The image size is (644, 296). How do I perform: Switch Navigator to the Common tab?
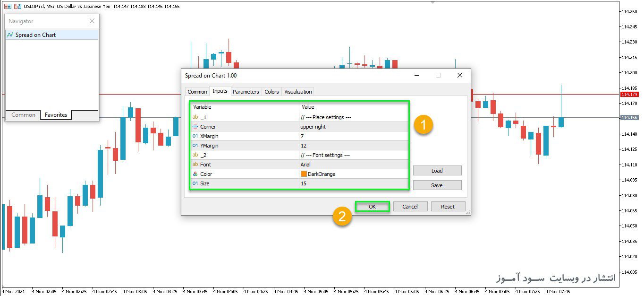pos(24,115)
